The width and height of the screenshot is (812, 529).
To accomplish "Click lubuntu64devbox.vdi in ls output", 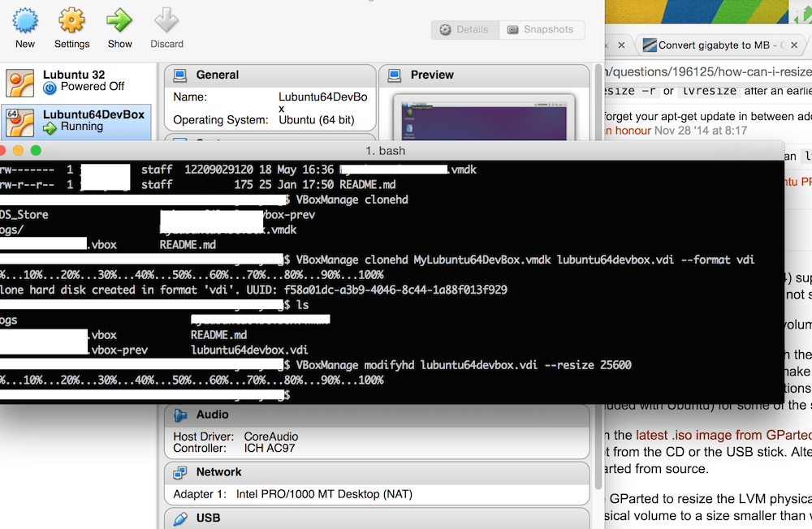I will pyautogui.click(x=249, y=351).
